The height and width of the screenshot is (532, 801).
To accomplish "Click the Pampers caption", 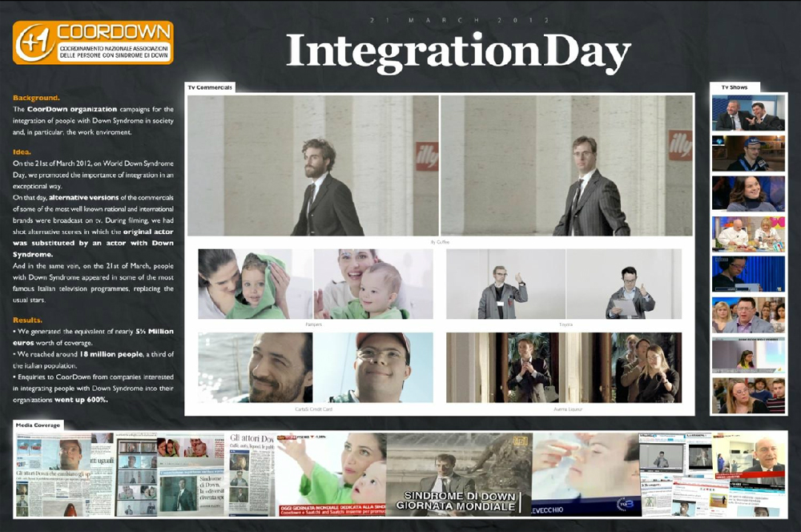I will 314,324.
